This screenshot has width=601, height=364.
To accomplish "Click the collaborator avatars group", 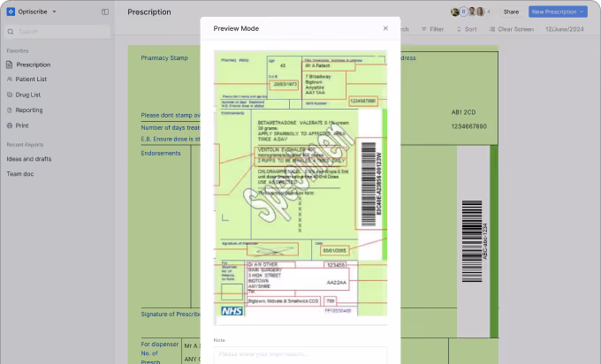I will pos(468,11).
